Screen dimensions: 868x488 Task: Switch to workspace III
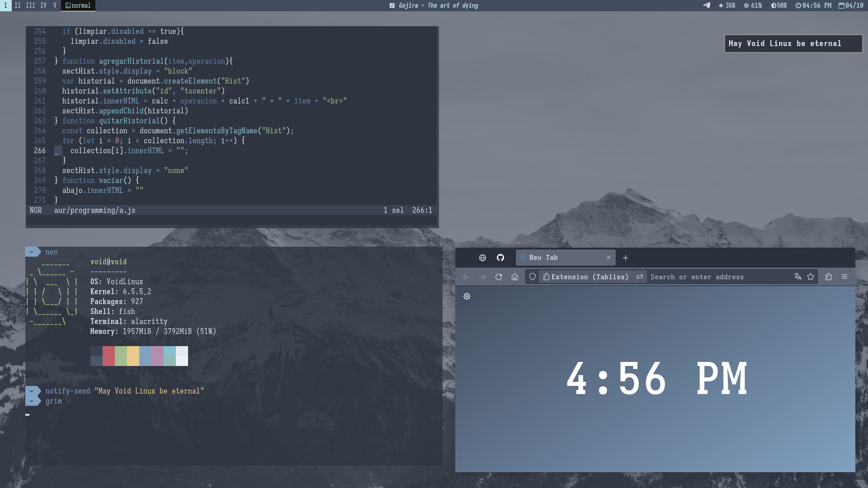[x=31, y=6]
